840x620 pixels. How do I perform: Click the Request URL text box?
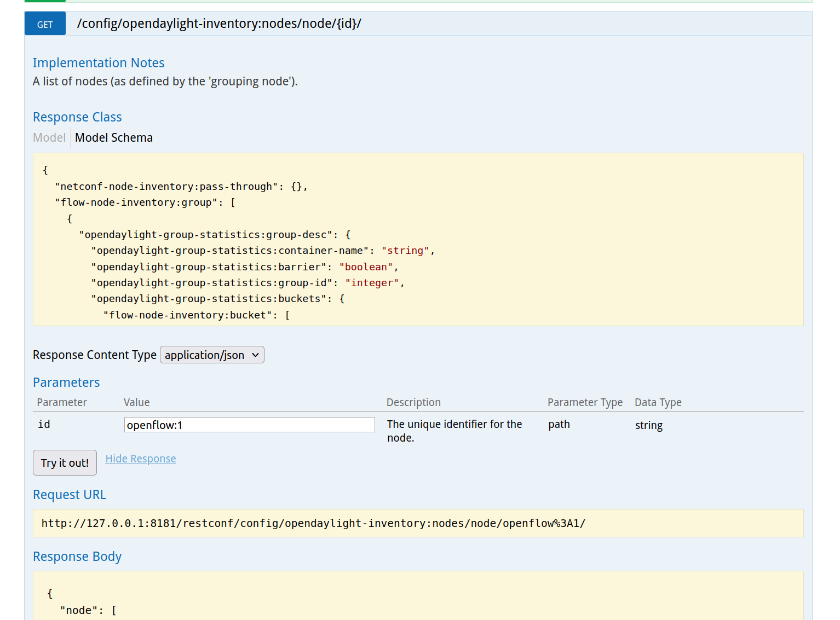pyautogui.click(x=418, y=524)
